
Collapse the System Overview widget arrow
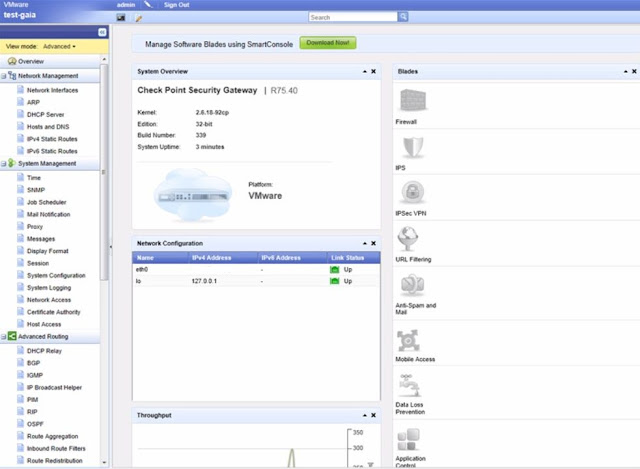(x=364, y=71)
